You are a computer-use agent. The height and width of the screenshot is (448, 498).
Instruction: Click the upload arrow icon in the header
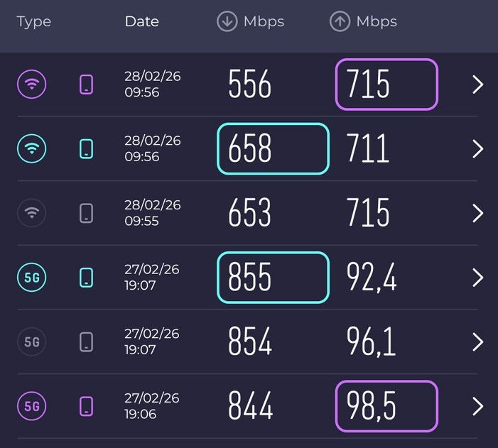[340, 22]
